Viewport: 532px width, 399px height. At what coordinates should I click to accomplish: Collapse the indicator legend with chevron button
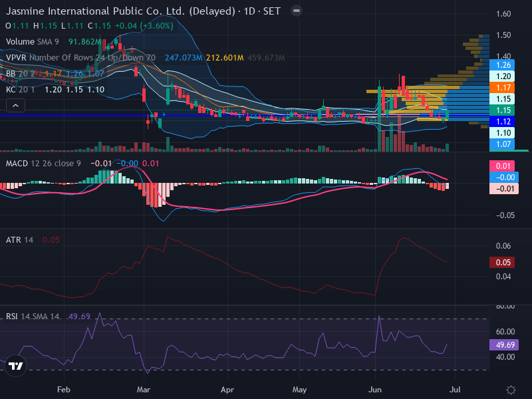(x=15, y=106)
